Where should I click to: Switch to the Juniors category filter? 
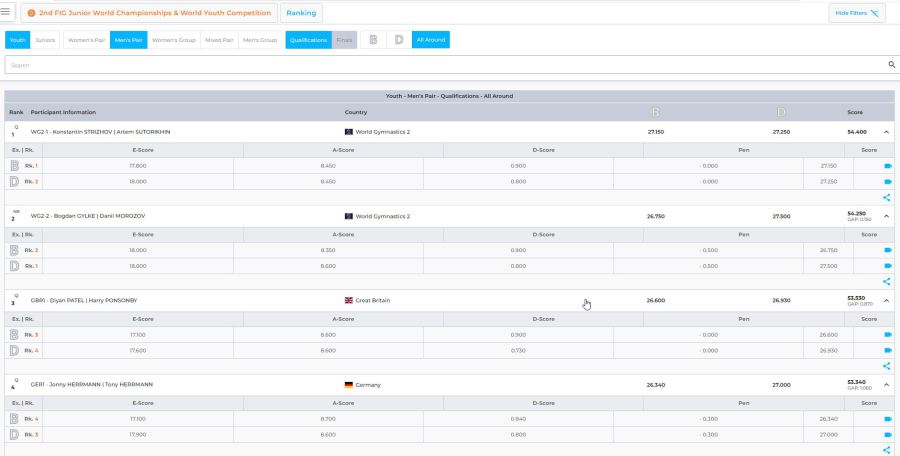(x=45, y=40)
